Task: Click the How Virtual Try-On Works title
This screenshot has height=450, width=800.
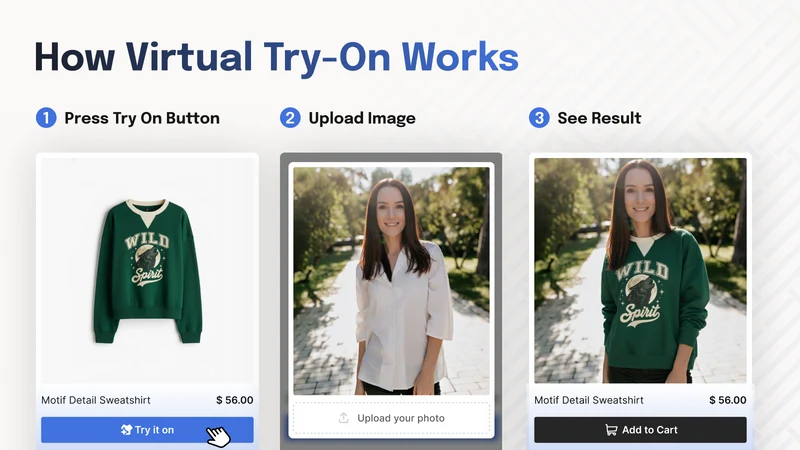Action: coord(277,58)
